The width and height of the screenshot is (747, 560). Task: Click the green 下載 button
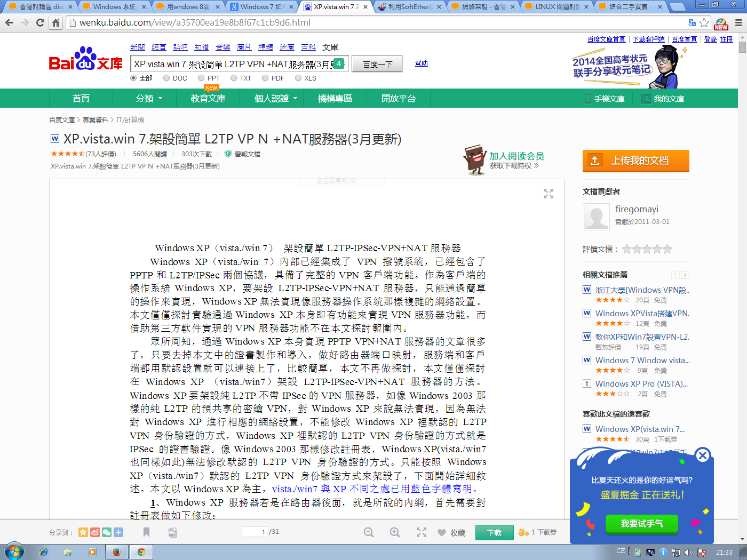coord(494,533)
